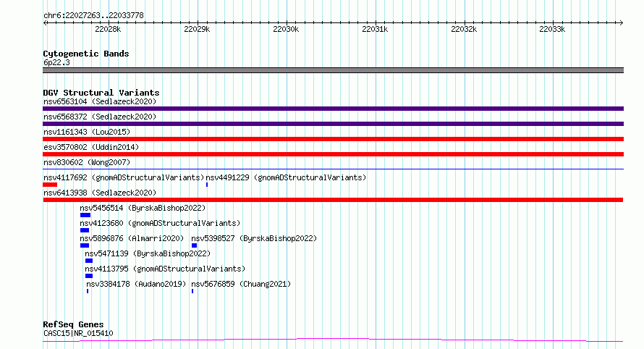Select the tiny blue nsv4491229 marker
Viewport: 644px width, 349px height.
(x=207, y=185)
